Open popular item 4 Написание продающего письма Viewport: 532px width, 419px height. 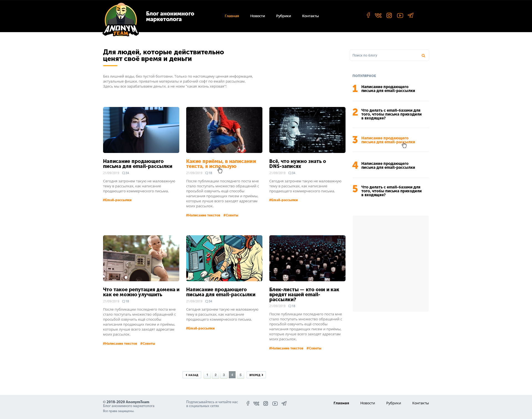[x=388, y=165]
